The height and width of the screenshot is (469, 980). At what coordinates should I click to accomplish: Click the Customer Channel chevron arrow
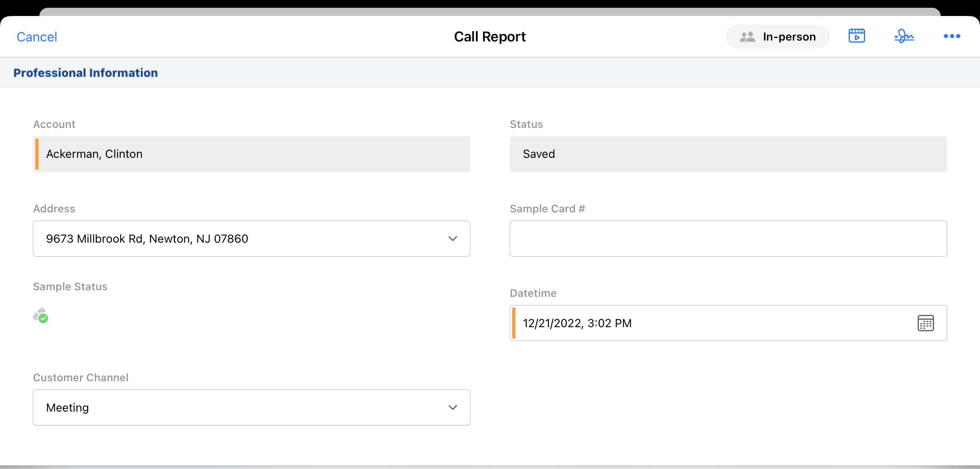point(453,408)
